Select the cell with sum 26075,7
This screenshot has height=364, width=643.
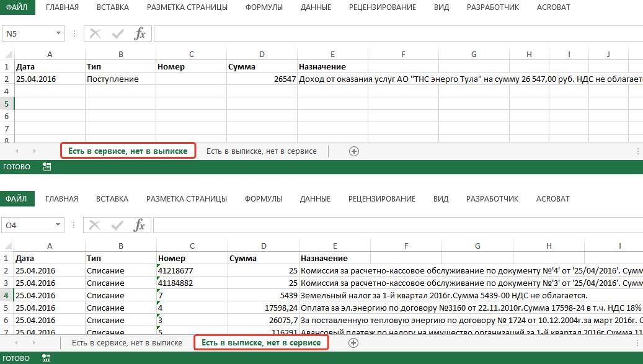(x=264, y=320)
